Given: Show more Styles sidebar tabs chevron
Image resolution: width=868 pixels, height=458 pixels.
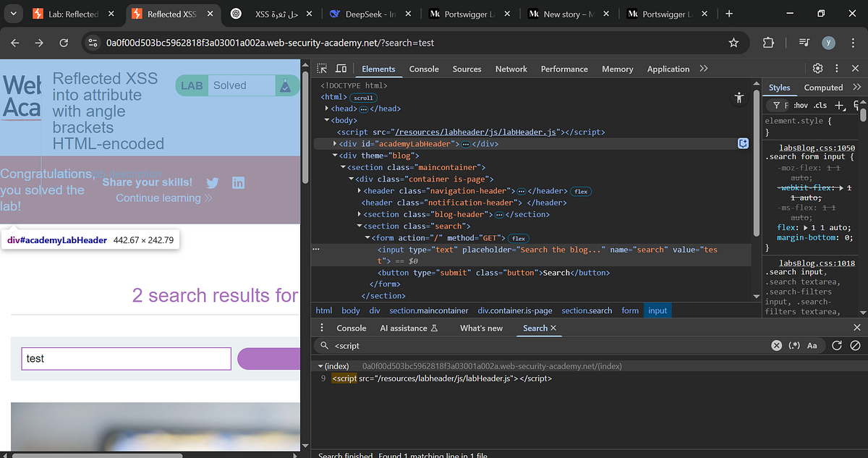Looking at the screenshot, I should coord(857,87).
